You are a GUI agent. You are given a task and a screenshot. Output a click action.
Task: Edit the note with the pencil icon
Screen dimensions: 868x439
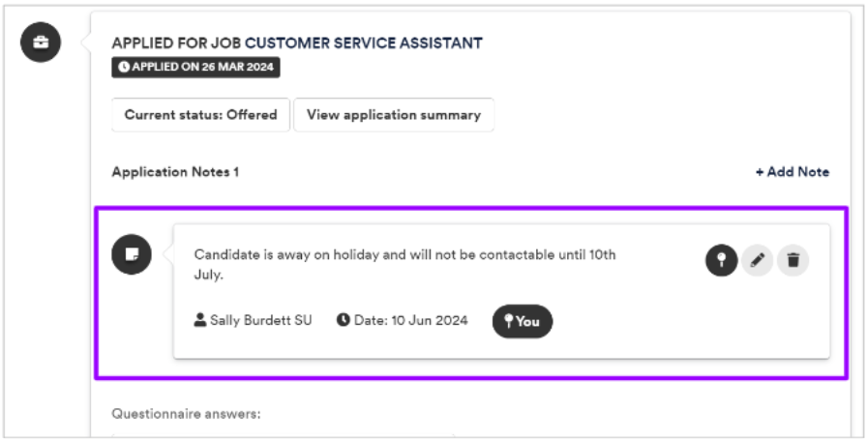click(x=758, y=260)
